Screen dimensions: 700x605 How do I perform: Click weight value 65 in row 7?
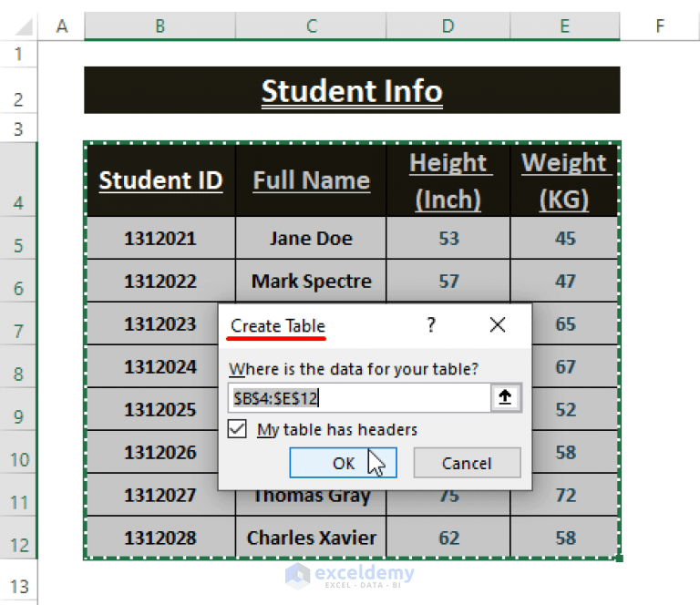point(575,324)
